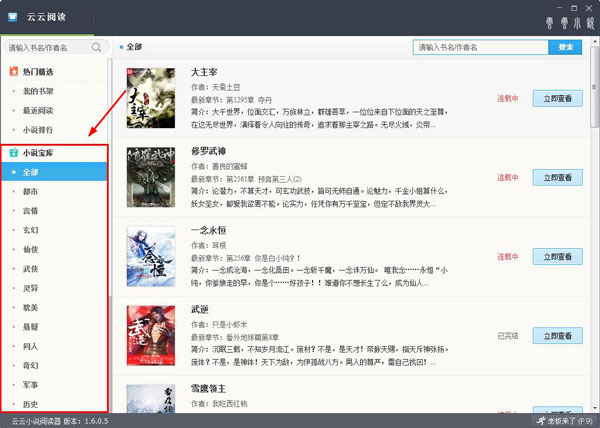Select the 历史 category

(31, 404)
